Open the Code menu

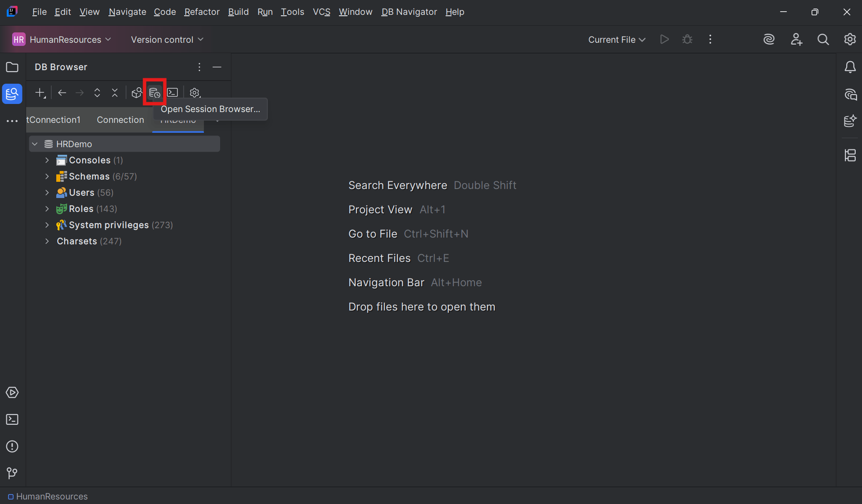tap(165, 12)
